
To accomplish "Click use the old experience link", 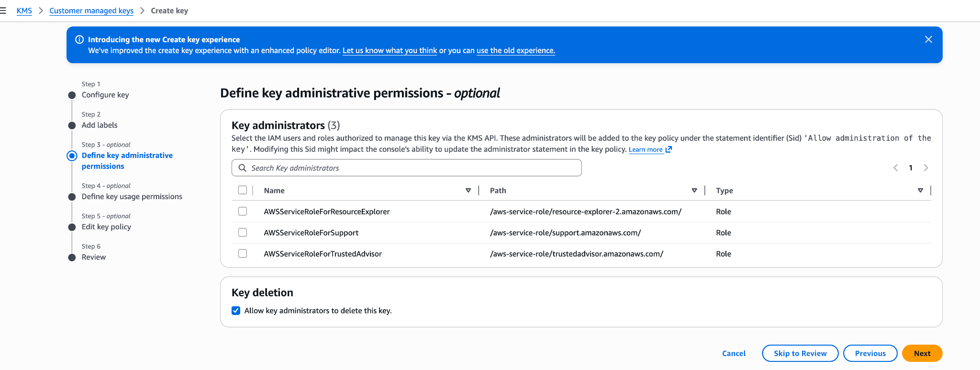I will pyautogui.click(x=516, y=50).
